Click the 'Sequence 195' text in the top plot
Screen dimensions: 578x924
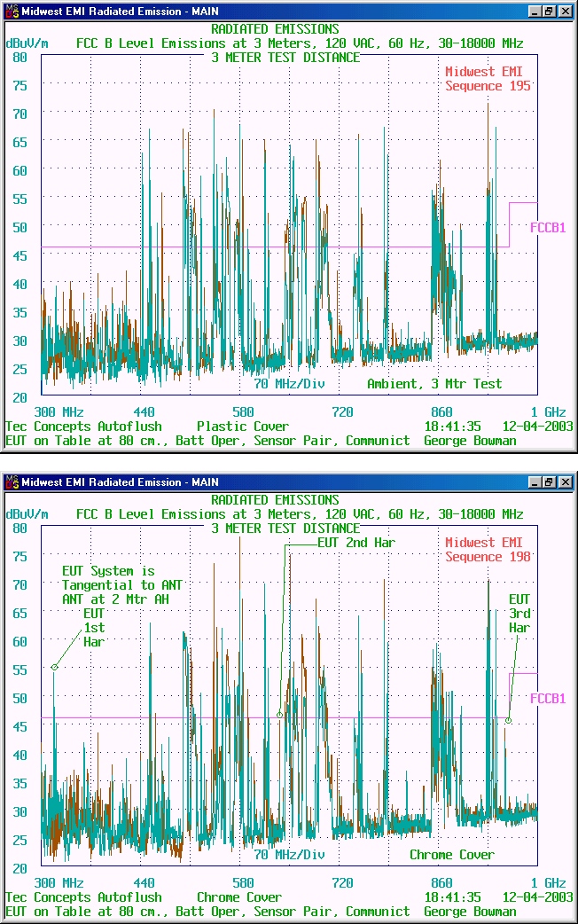tap(488, 86)
